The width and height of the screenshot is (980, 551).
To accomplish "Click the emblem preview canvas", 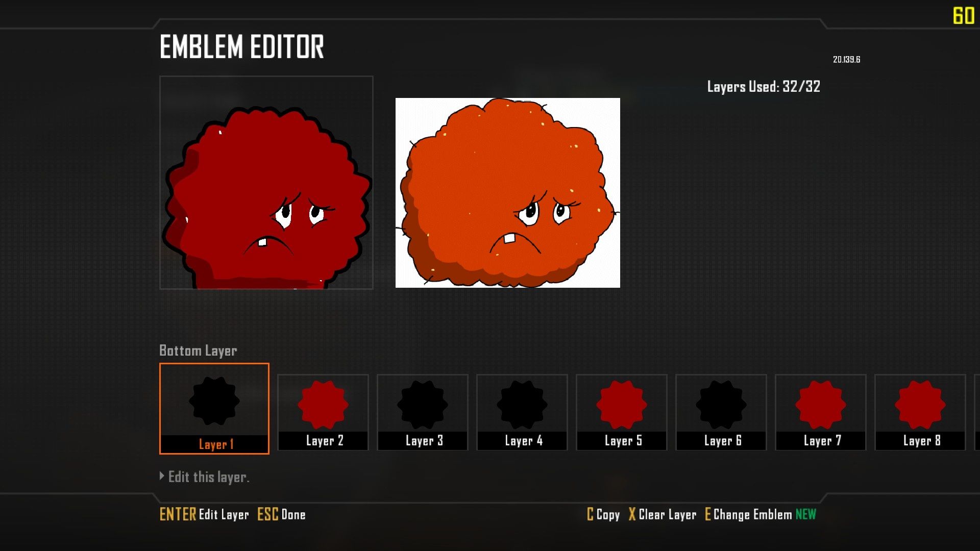I will 266,183.
